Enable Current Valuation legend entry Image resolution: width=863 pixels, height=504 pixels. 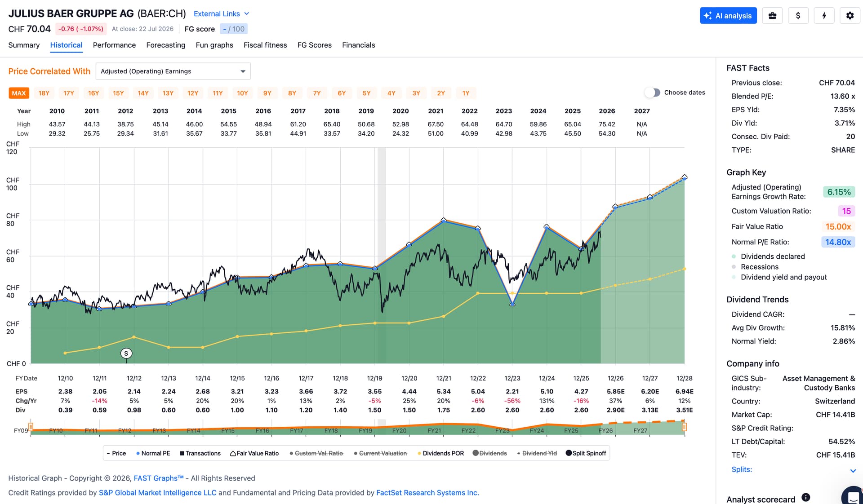pyautogui.click(x=380, y=453)
